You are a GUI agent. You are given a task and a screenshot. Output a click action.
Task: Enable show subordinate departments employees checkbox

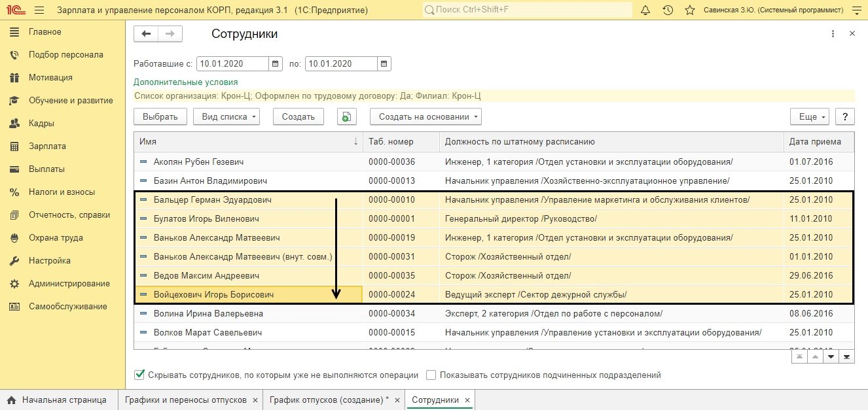431,375
